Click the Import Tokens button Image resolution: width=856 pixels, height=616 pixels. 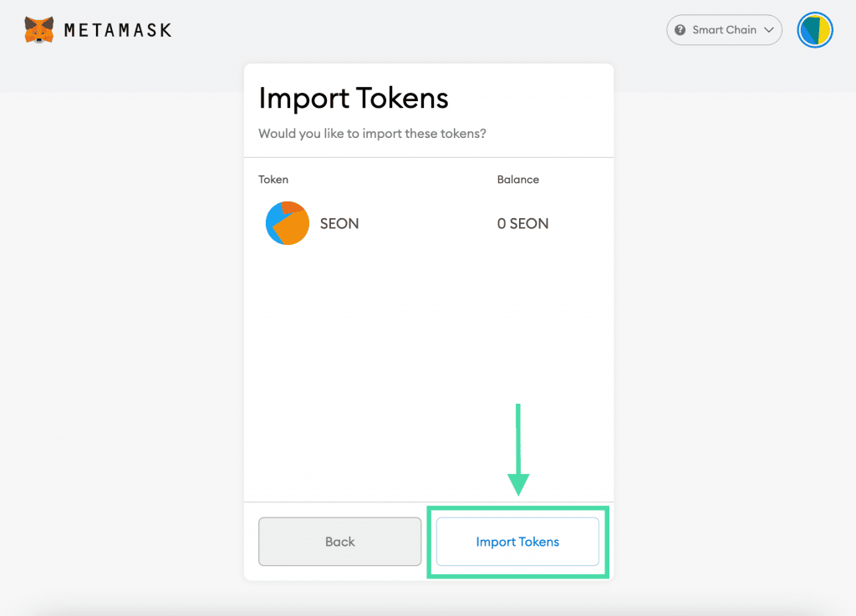coord(517,542)
